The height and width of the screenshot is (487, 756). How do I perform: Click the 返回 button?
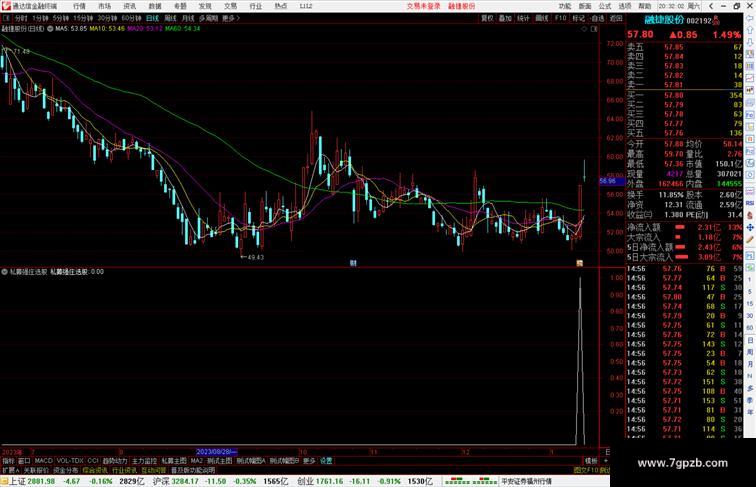click(x=616, y=18)
